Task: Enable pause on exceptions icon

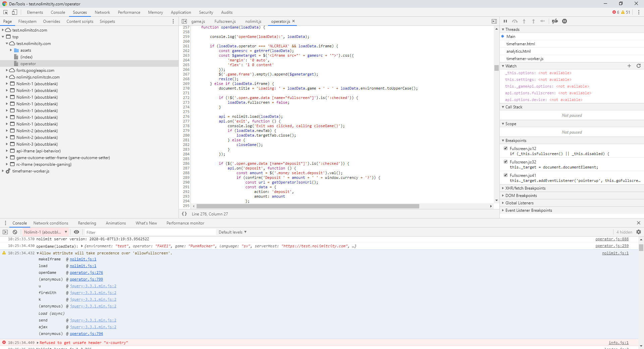Action: pos(565,21)
